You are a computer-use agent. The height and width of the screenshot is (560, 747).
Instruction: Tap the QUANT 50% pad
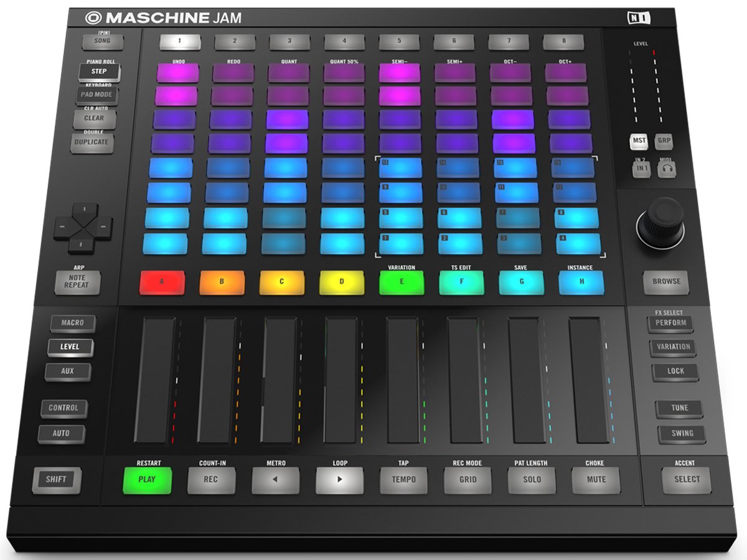[344, 73]
